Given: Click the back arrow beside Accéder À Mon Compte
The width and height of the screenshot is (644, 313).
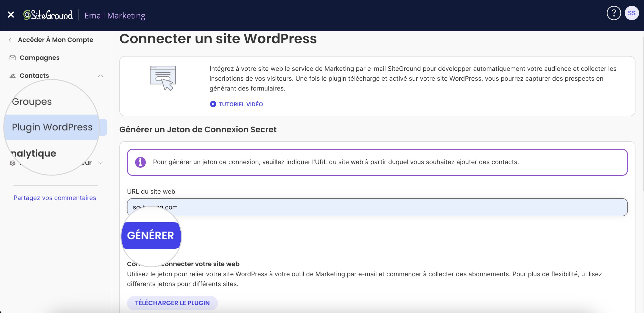Looking at the screenshot, I should (x=12, y=40).
